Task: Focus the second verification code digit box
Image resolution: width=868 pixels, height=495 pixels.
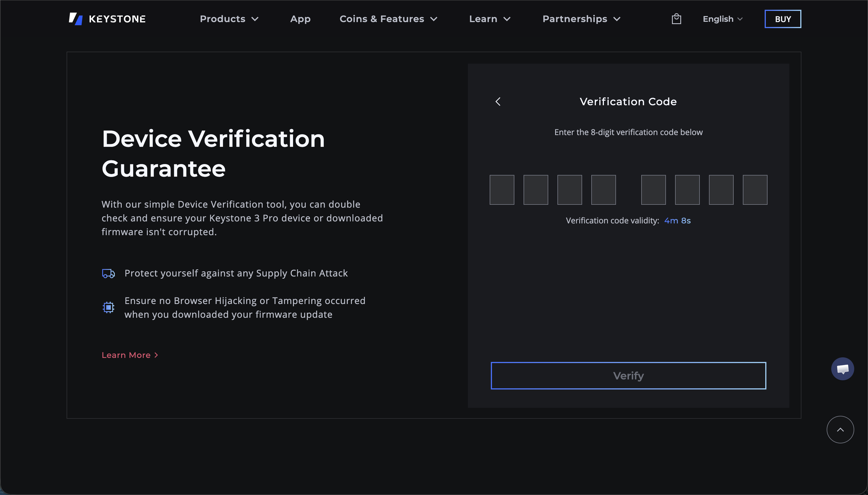Action: click(536, 190)
